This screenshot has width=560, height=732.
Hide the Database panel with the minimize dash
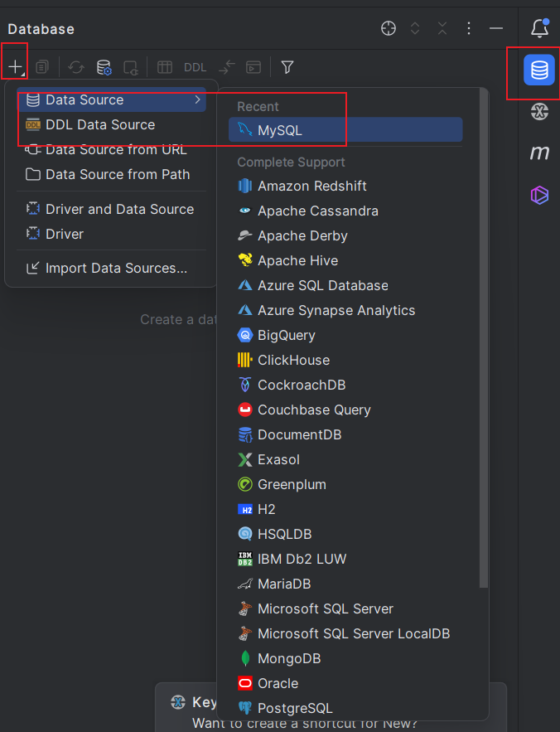pyautogui.click(x=495, y=28)
